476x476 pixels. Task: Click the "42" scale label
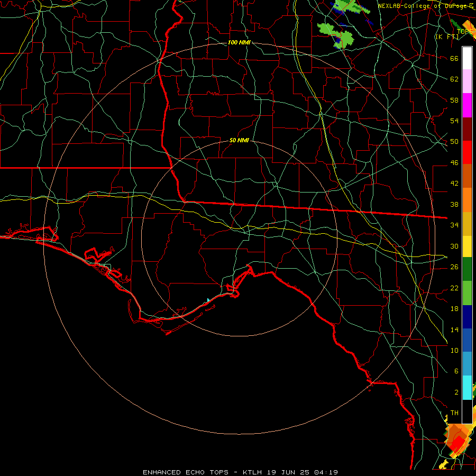coord(454,184)
